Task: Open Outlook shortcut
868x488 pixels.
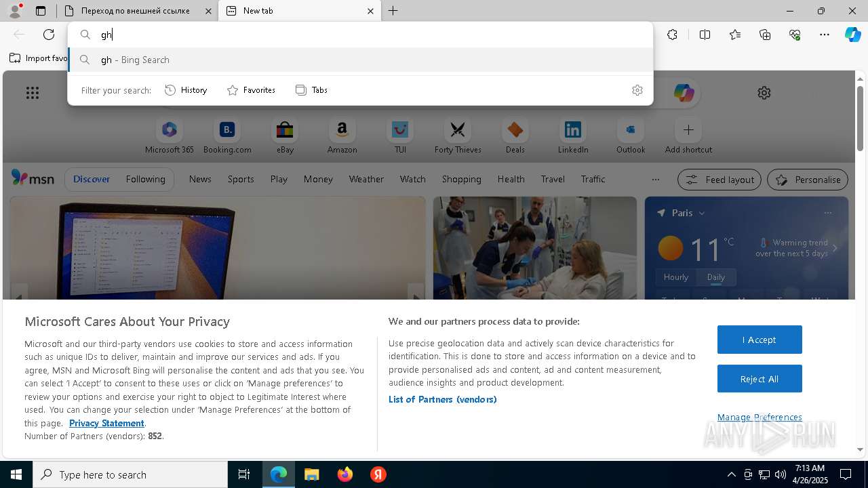Action: [631, 136]
